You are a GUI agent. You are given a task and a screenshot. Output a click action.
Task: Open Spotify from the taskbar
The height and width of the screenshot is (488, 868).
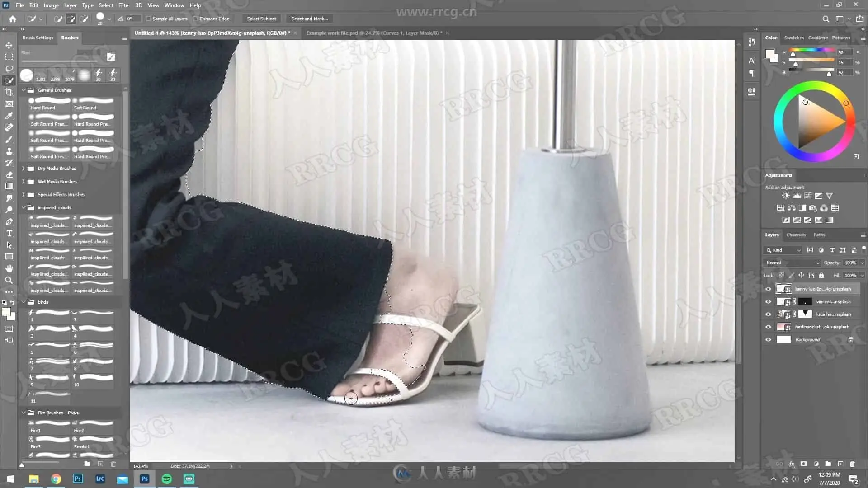click(x=166, y=479)
